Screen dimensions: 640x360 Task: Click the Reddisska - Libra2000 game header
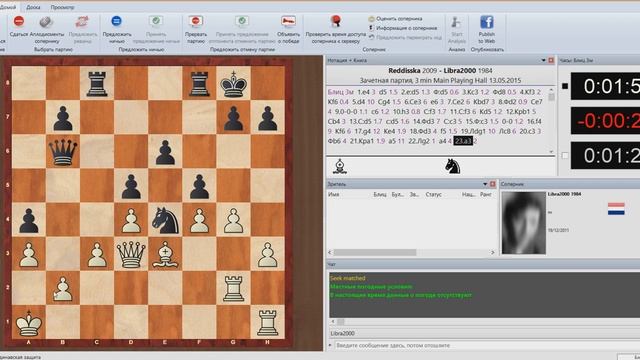pyautogui.click(x=440, y=71)
